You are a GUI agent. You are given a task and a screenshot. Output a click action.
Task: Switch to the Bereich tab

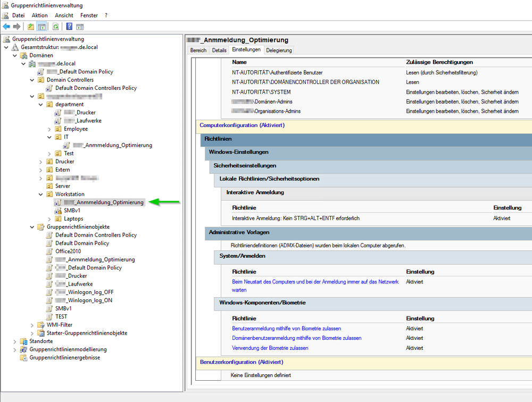coord(198,50)
